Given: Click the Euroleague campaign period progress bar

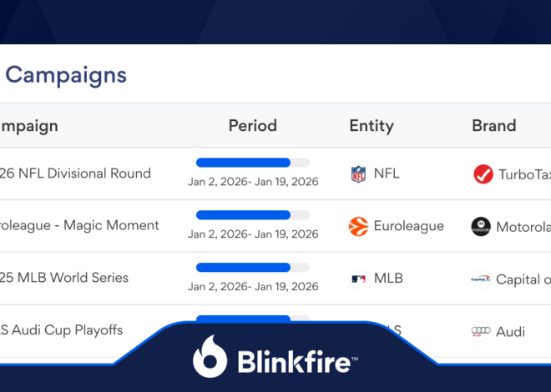Looking at the screenshot, I should coord(253,215).
